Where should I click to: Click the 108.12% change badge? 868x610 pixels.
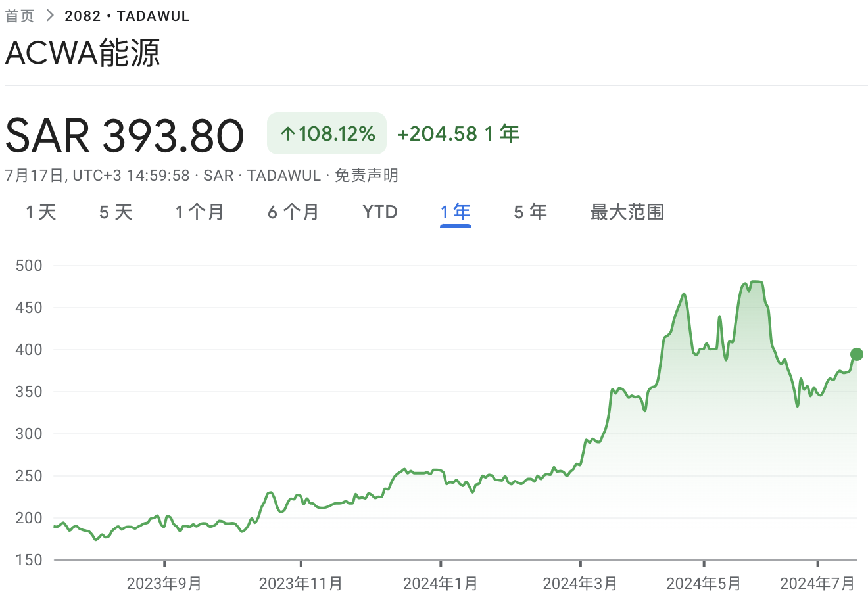tap(327, 134)
